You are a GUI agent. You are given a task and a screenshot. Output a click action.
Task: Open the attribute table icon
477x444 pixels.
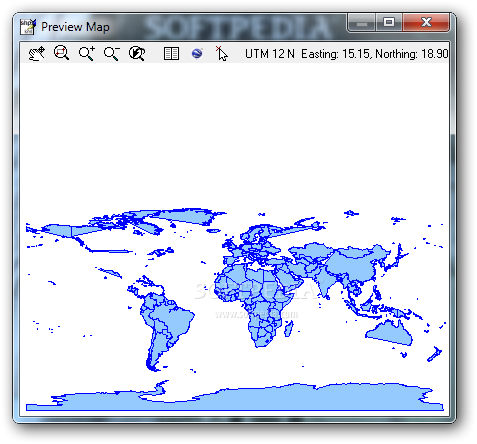pos(171,53)
